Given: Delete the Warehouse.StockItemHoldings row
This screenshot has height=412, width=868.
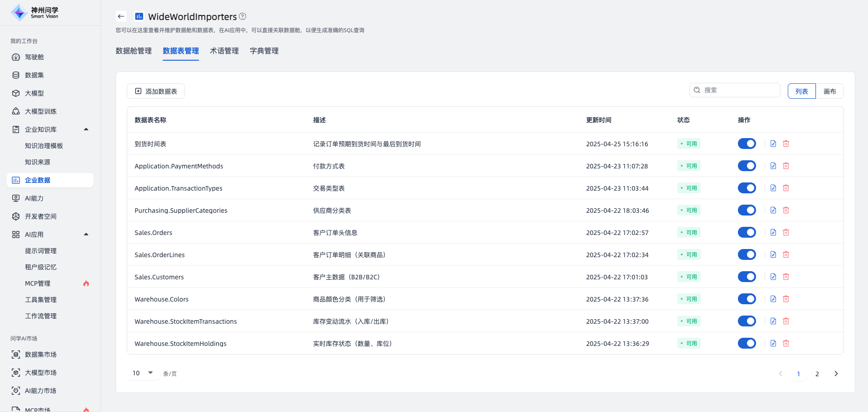Looking at the screenshot, I should pos(786,343).
